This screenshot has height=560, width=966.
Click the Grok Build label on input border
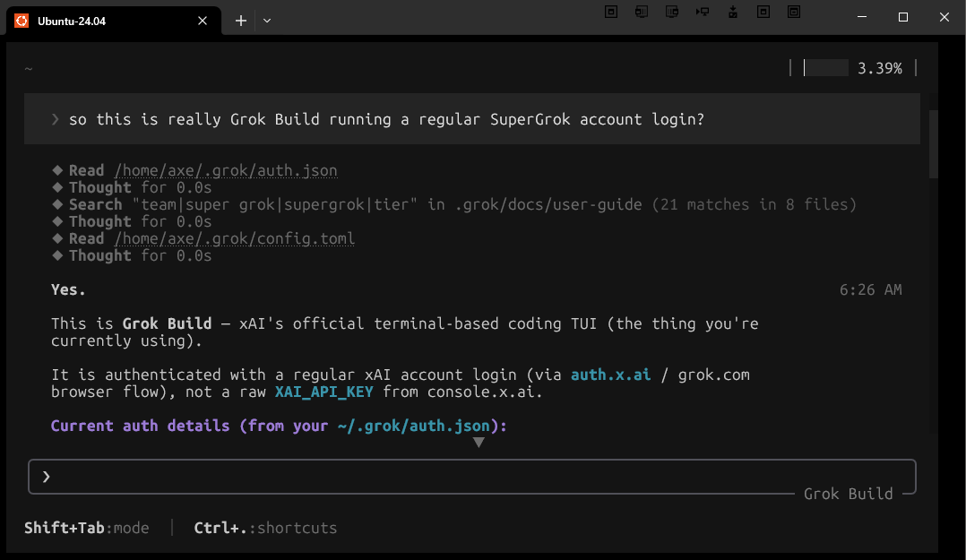pos(849,494)
